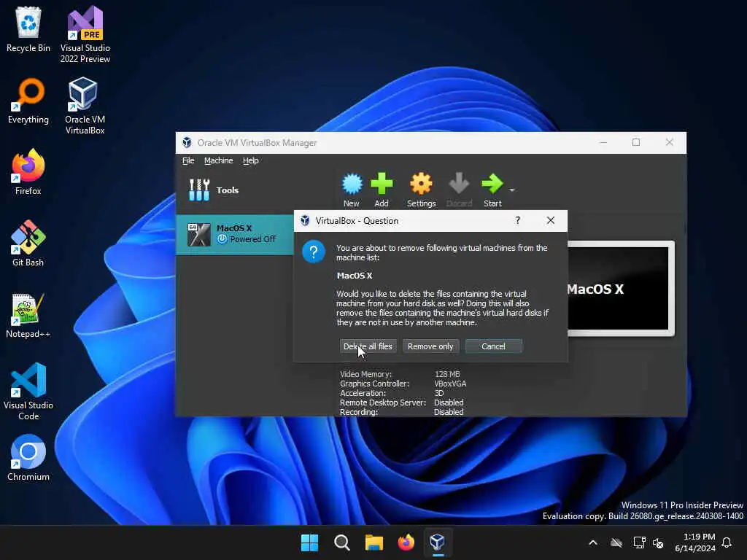Open Firefox desktop shortcut
This screenshot has width=747, height=560.
pos(28,172)
